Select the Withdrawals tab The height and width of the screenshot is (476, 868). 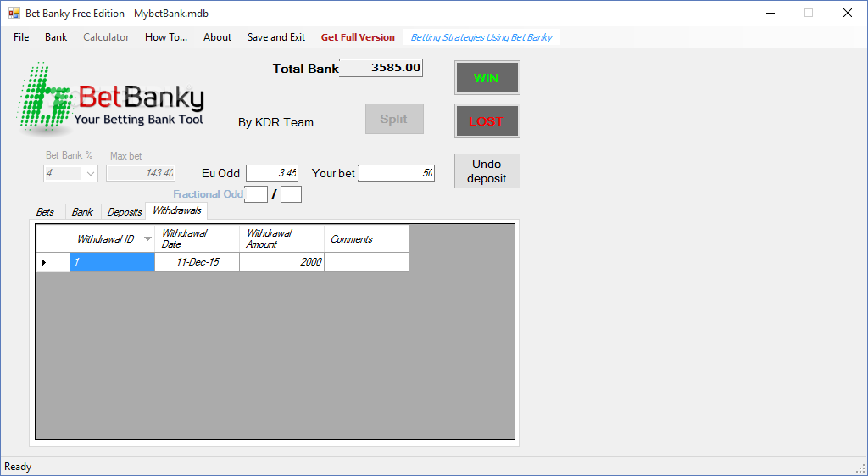(x=176, y=210)
